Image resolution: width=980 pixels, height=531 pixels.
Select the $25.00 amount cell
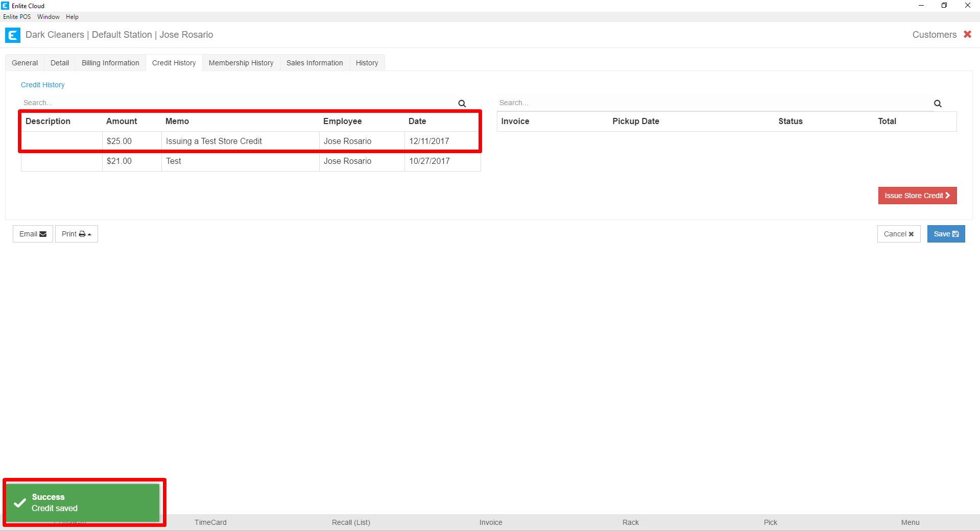132,141
